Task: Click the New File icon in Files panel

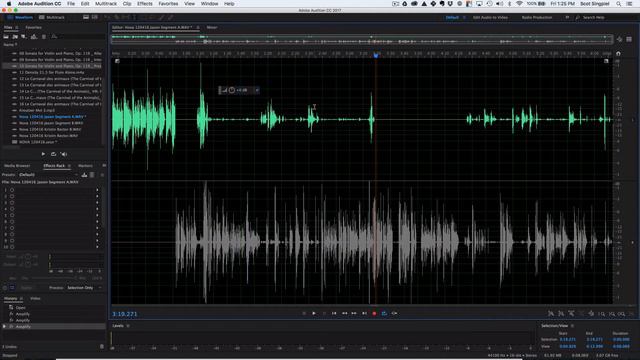Action: tap(24, 37)
